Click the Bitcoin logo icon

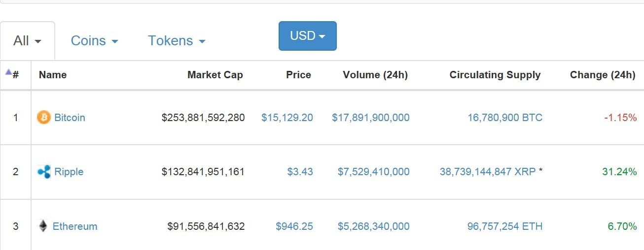point(44,118)
